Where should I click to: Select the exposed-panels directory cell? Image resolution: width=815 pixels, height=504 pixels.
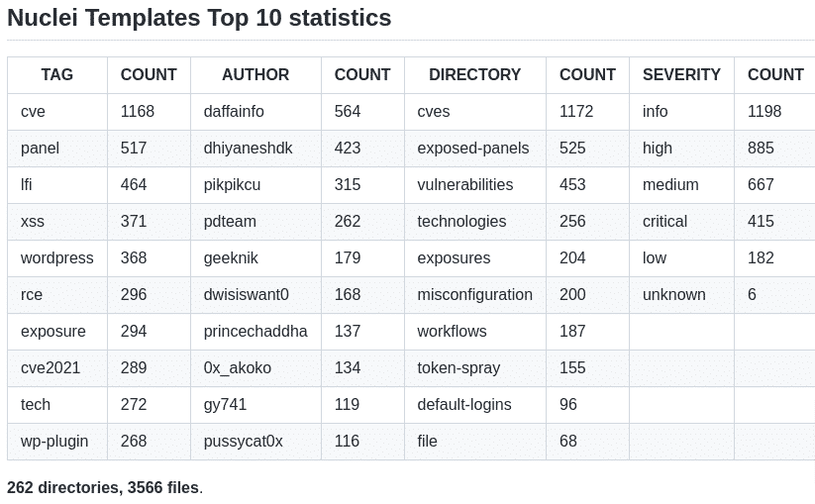point(473,148)
